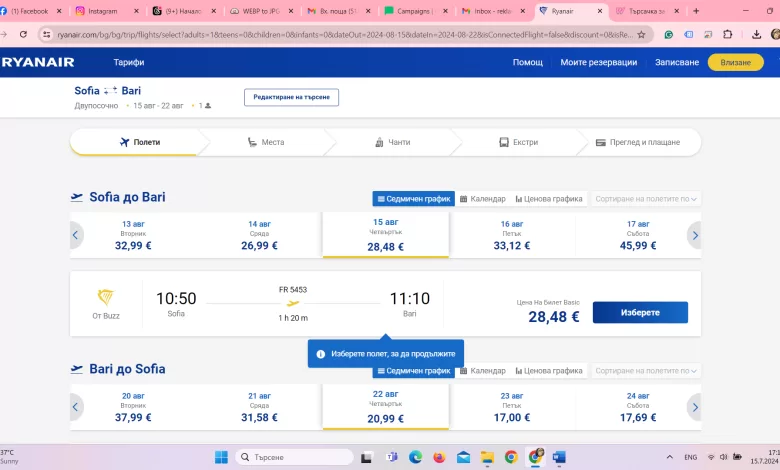Open sort flights dropdown for Sofia to Bari
Image resolution: width=780 pixels, height=470 pixels.
point(646,199)
